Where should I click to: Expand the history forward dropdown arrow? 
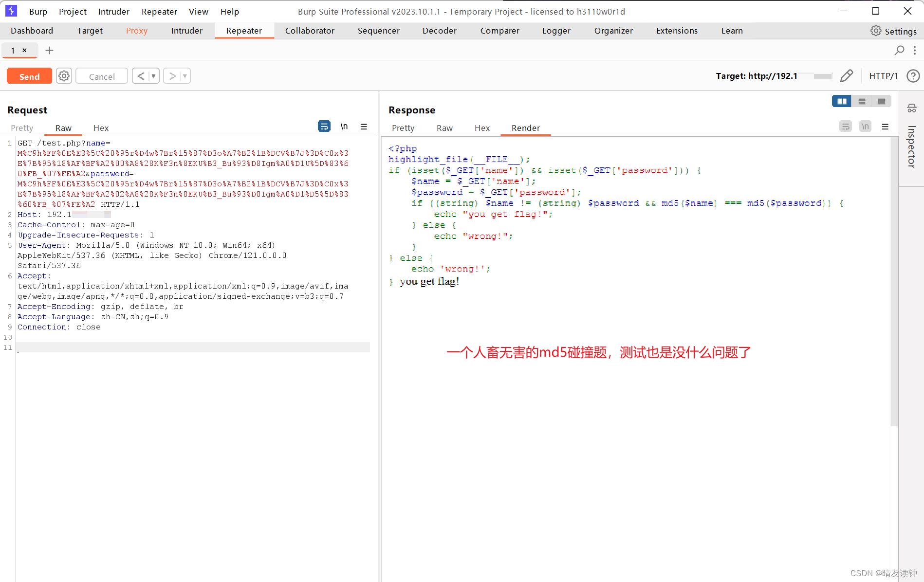pyautogui.click(x=185, y=76)
